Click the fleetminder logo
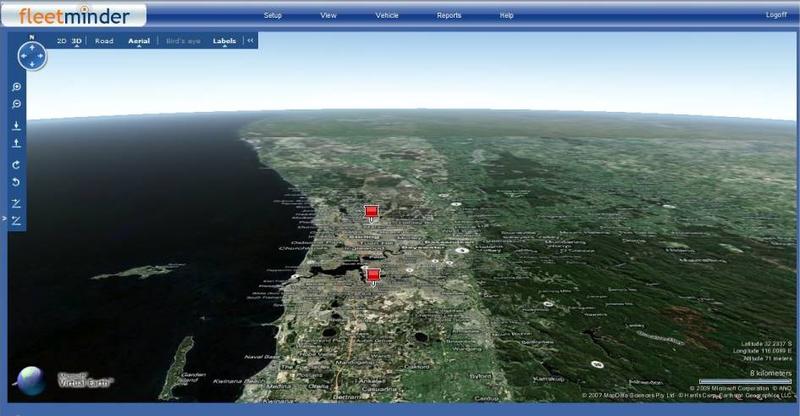This screenshot has width=800, height=416. pos(74,15)
